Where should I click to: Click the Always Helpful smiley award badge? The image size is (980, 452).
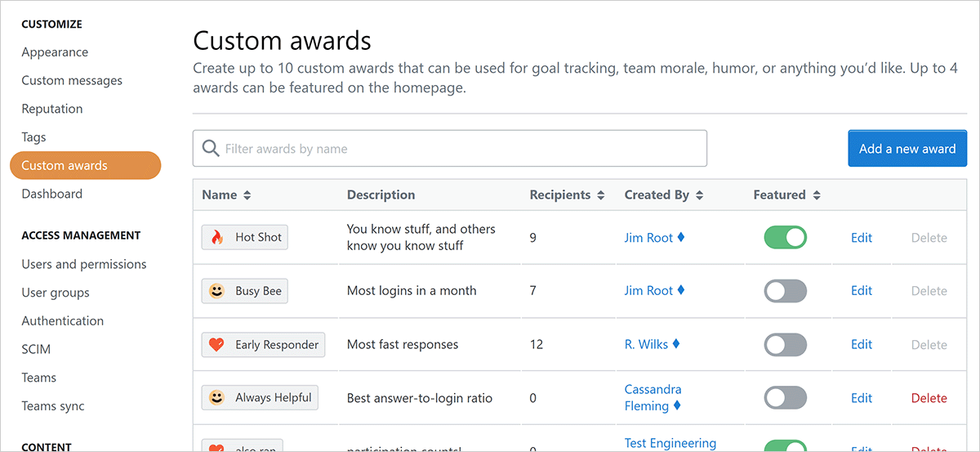[260, 398]
